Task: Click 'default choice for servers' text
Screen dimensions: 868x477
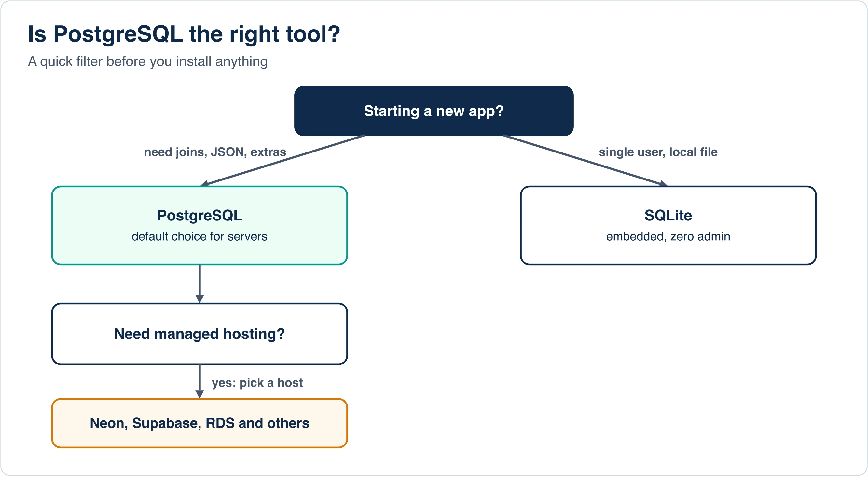Action: point(200,237)
